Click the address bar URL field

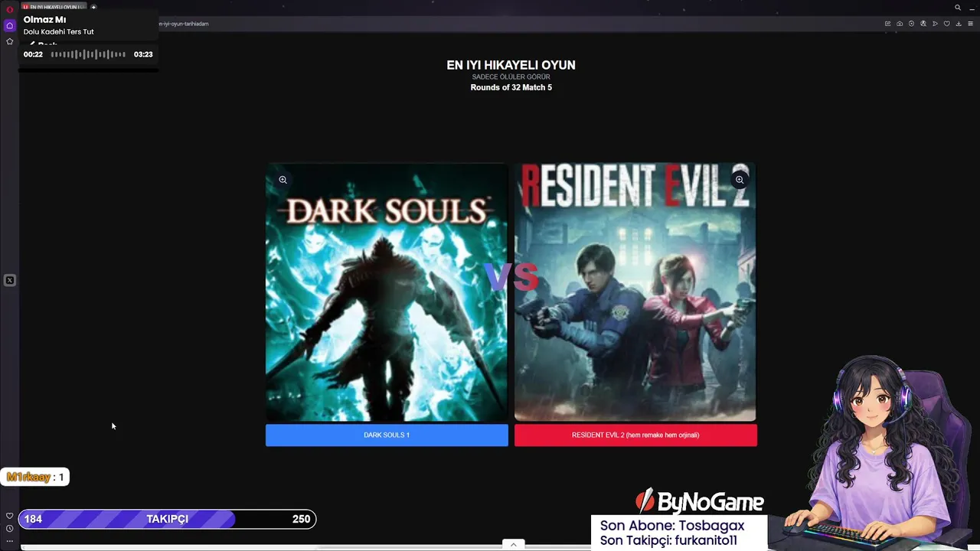517,24
